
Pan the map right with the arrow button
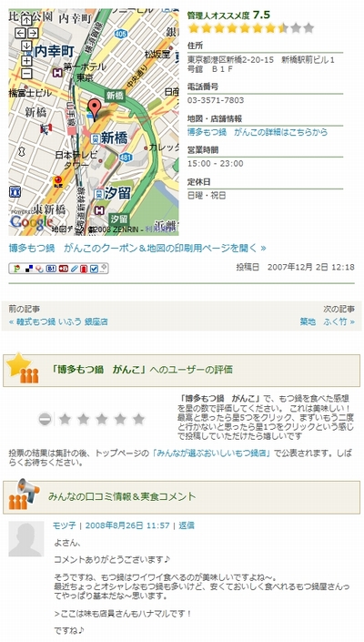pyautogui.click(x=33, y=33)
